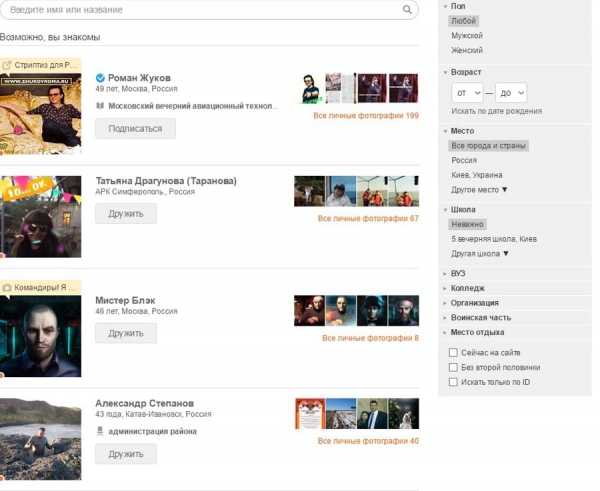Open the age 'до' dropdown
This screenshot has height=491, width=600.
pos(511,93)
